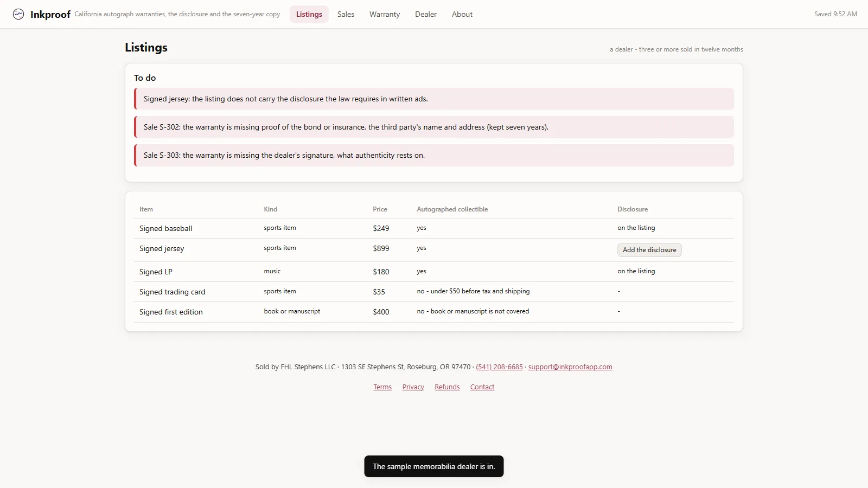Go to the Warranty tab
This screenshot has width=868, height=488.
tap(385, 14)
